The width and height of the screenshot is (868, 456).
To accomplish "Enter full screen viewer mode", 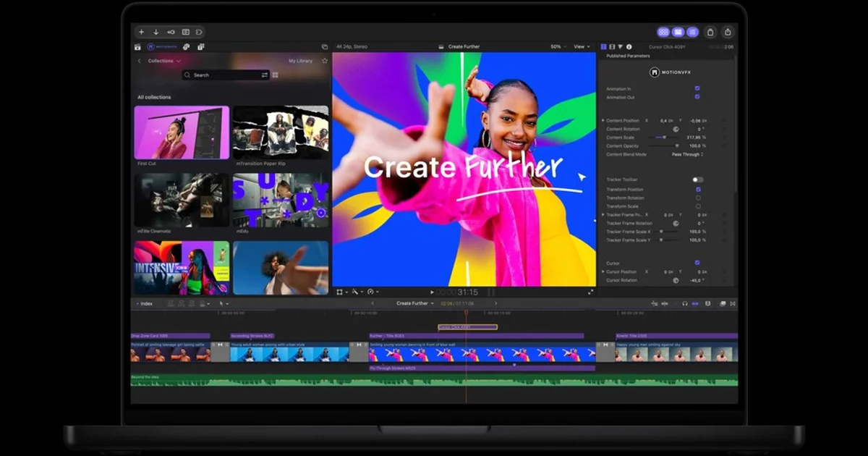I will 591,292.
